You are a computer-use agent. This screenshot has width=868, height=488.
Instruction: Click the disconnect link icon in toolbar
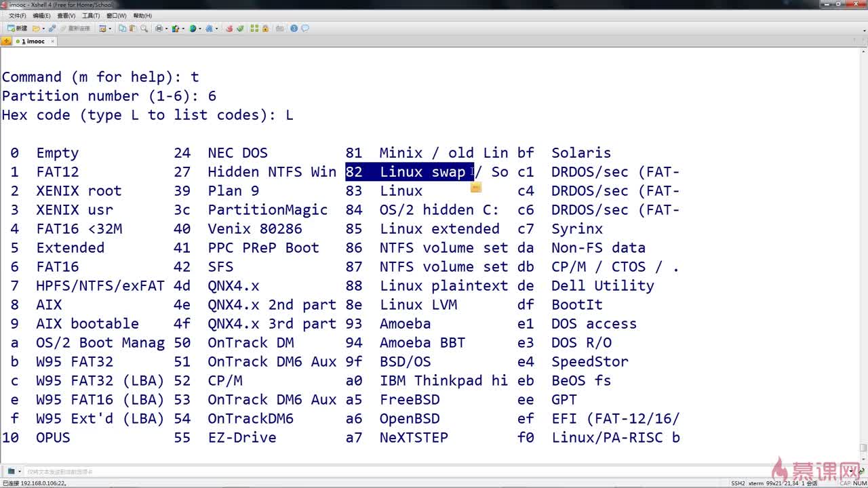[53, 28]
